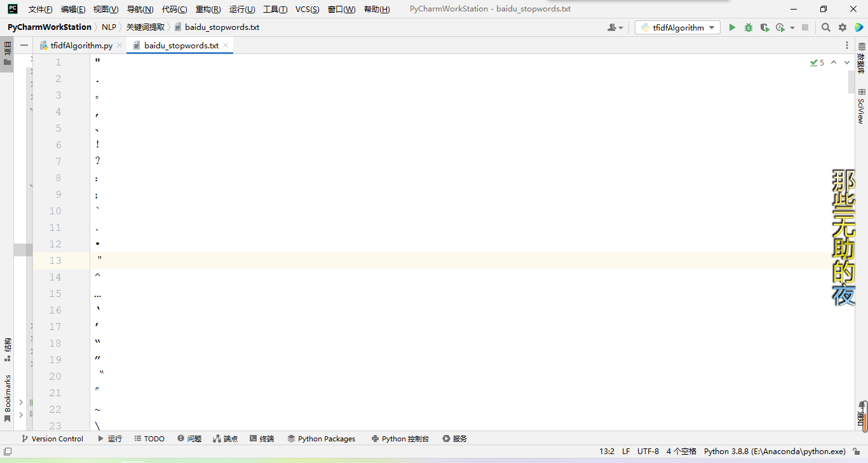Switch to the tfidfAlgorithm.py editor tab

point(76,45)
